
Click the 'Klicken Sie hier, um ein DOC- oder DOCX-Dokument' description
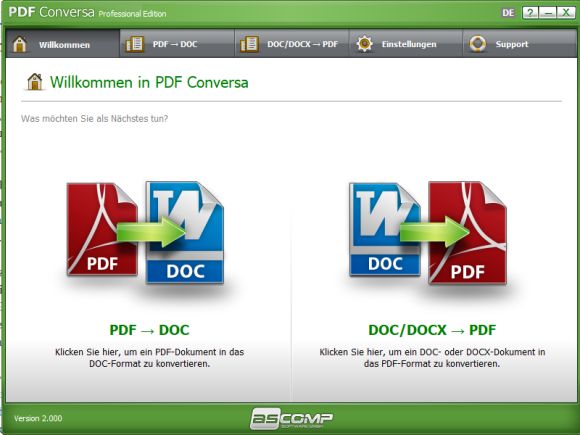coord(432,358)
